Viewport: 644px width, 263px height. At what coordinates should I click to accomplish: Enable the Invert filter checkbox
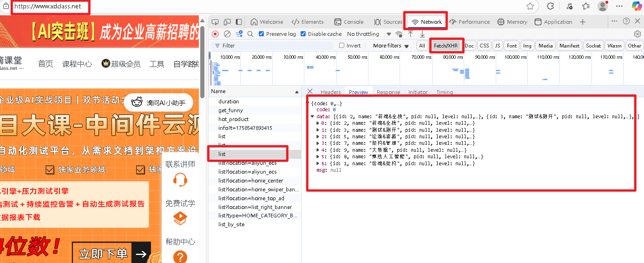[342, 46]
